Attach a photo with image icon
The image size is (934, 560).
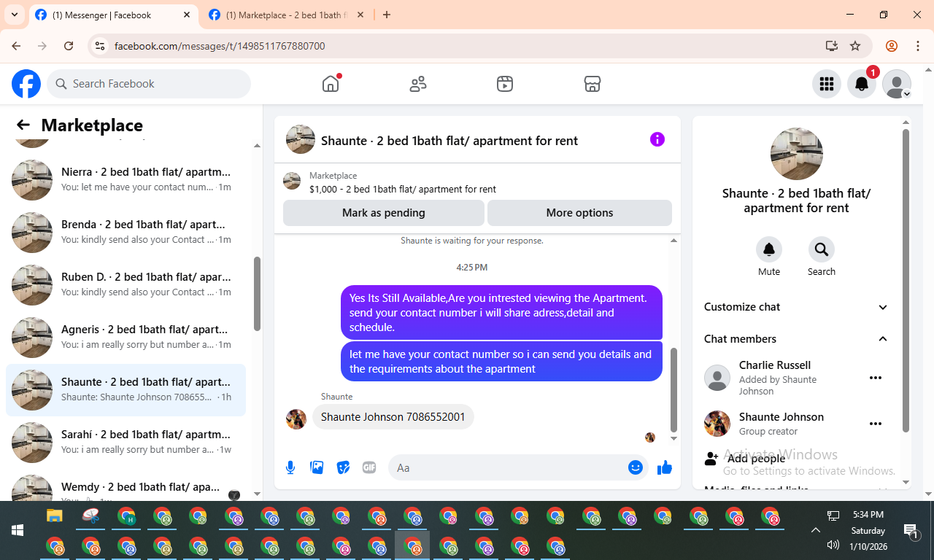coord(317,467)
